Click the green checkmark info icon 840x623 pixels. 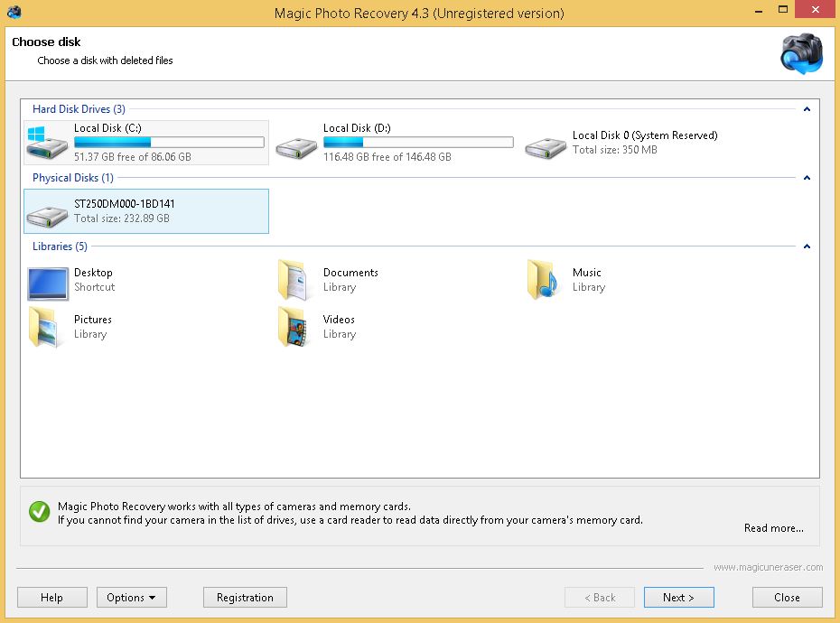click(39, 512)
